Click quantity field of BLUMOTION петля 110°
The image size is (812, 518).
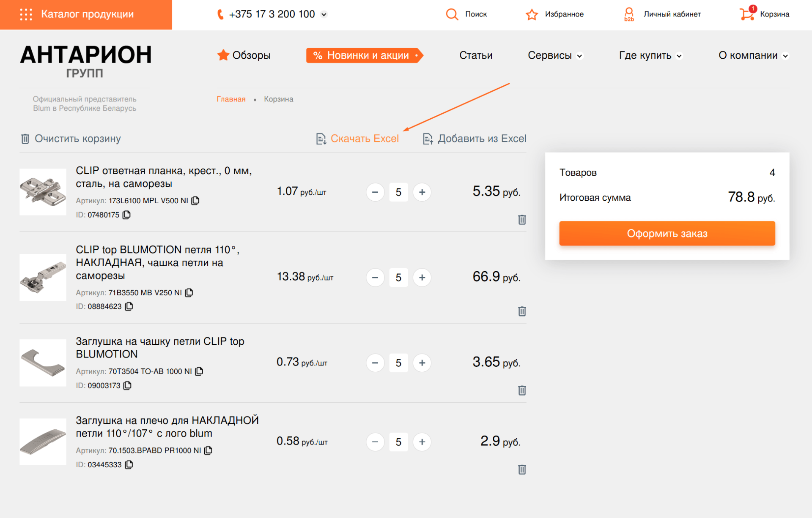(398, 278)
